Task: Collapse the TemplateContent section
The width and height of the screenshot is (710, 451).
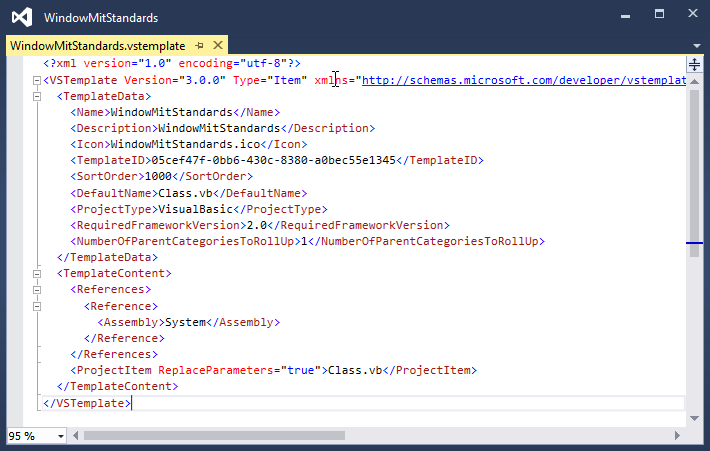Action: (x=36, y=273)
